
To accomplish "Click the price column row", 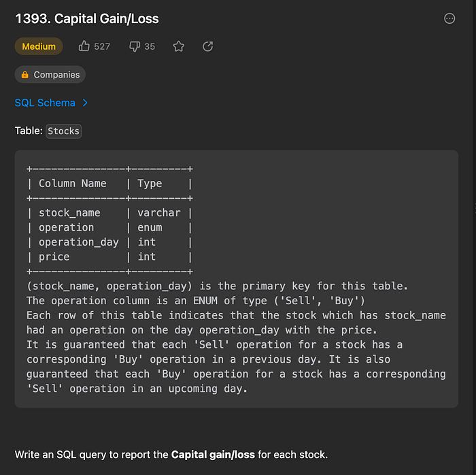I will 109,257.
